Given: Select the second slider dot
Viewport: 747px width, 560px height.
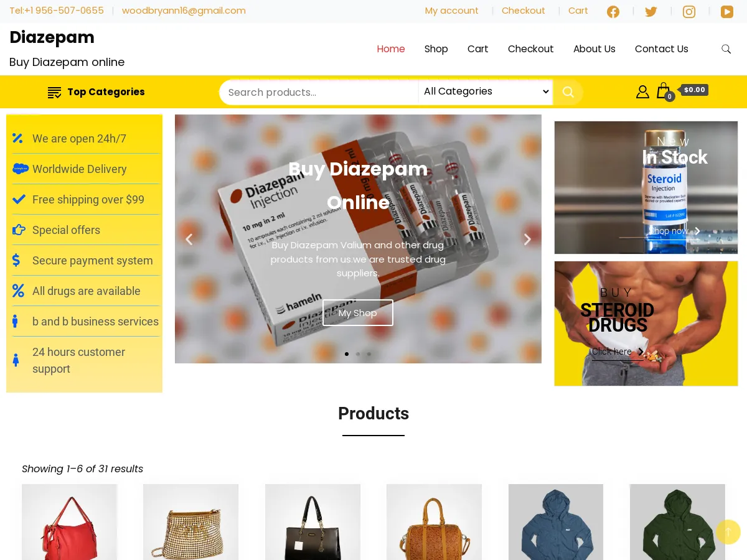Looking at the screenshot, I should (358, 354).
